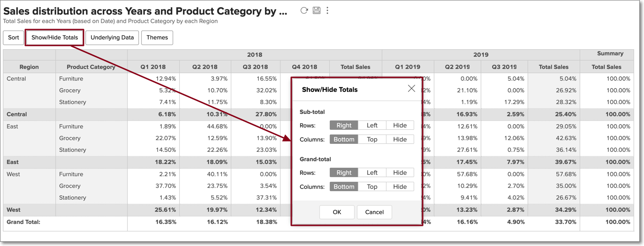
Task: Click the 17.29% Central Stationery Q3 2019 cell
Action: 504,102
